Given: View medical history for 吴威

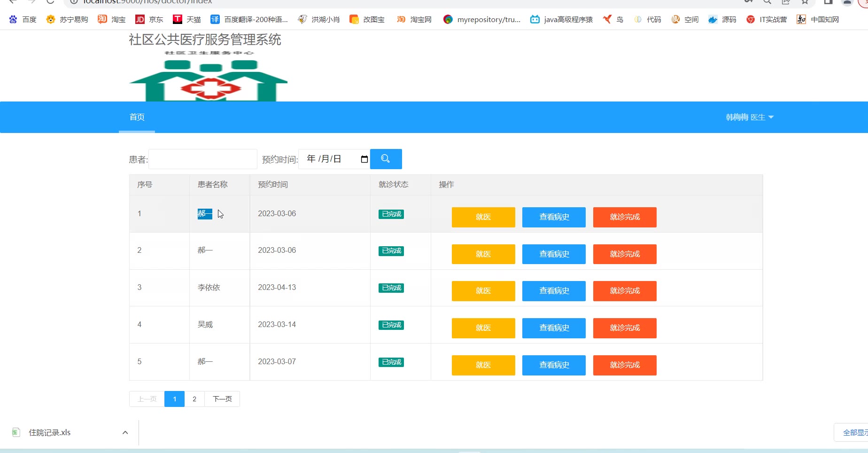Looking at the screenshot, I should 554,328.
